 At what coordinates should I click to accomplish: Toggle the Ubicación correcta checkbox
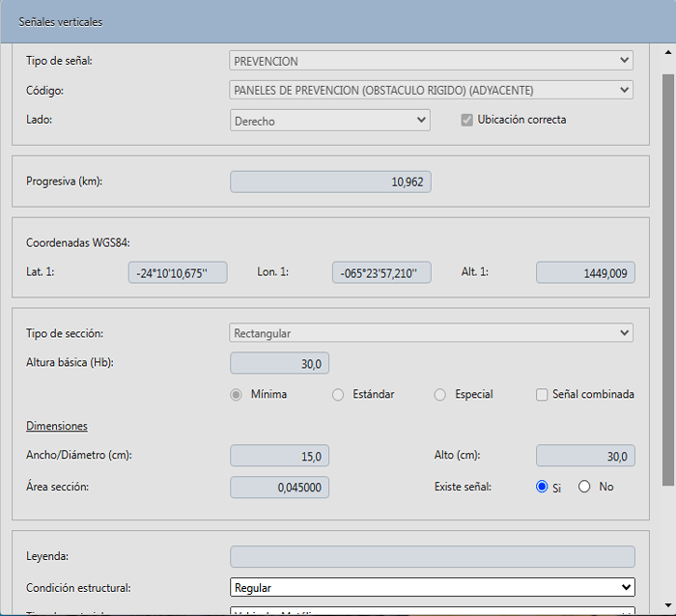(467, 121)
